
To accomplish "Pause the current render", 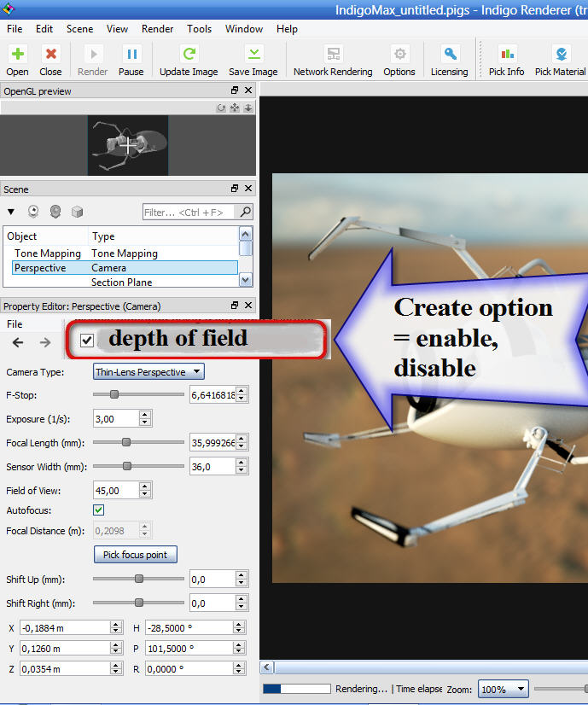I will pos(131,54).
